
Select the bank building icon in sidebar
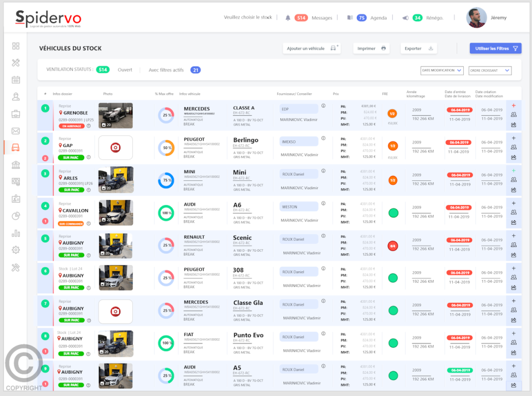16,165
